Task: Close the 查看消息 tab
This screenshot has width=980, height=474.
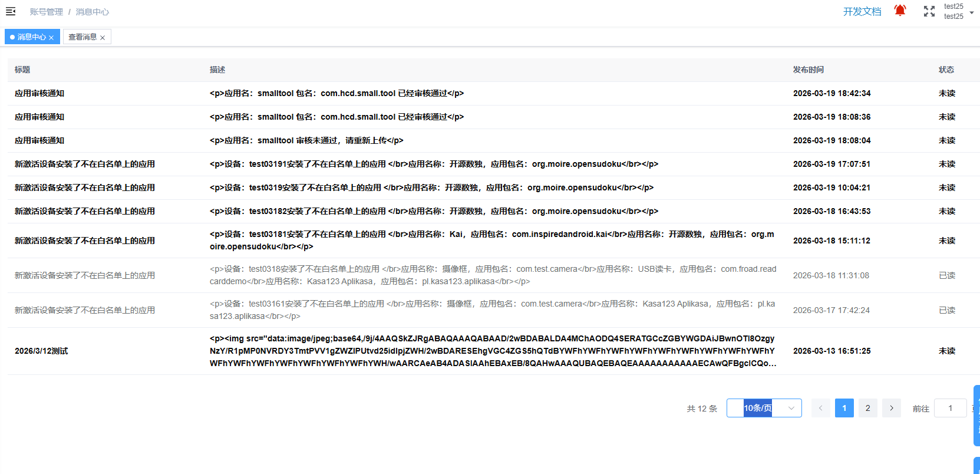Action: point(103,37)
